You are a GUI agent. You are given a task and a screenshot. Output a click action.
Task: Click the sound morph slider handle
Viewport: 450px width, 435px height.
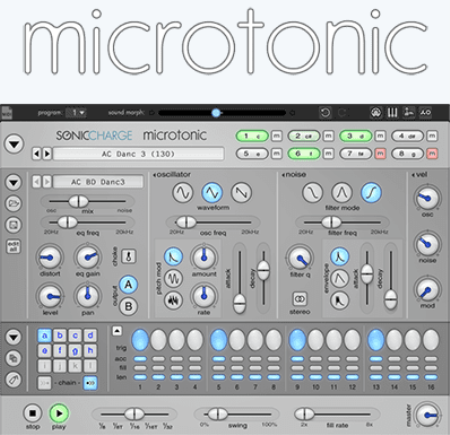pyautogui.click(x=216, y=113)
